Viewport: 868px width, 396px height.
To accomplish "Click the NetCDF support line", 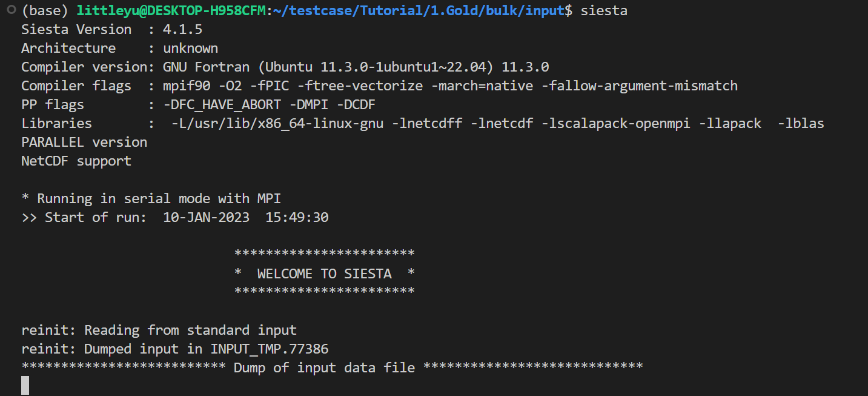I will pyautogui.click(x=76, y=161).
